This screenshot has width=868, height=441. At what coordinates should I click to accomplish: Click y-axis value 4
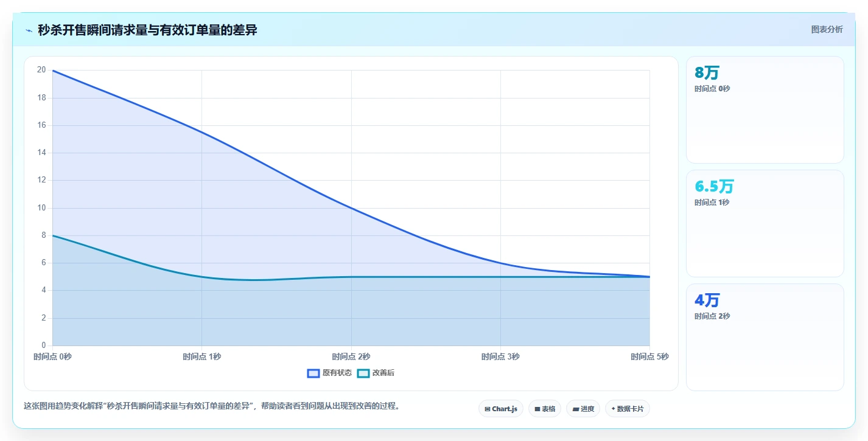pos(43,291)
